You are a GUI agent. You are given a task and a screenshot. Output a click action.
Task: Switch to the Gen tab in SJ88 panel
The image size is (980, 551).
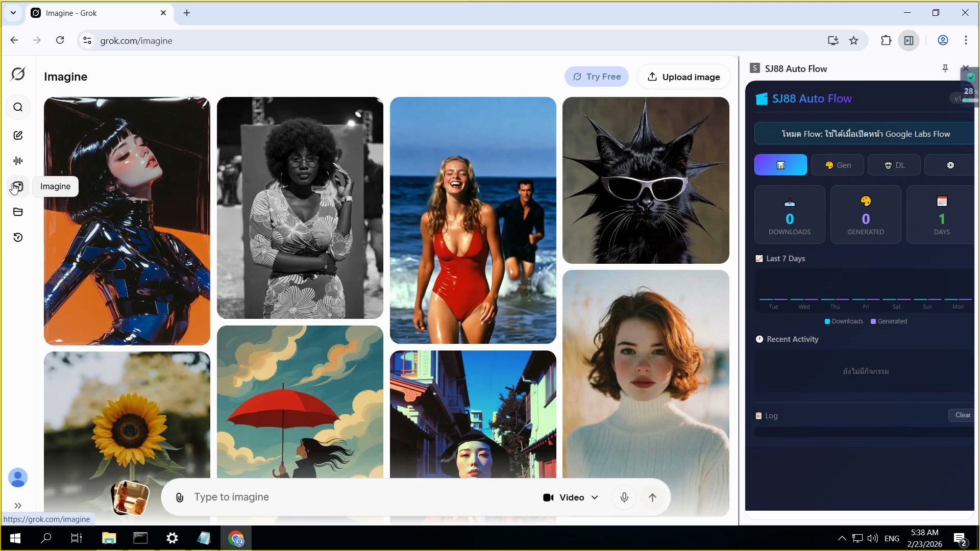838,165
